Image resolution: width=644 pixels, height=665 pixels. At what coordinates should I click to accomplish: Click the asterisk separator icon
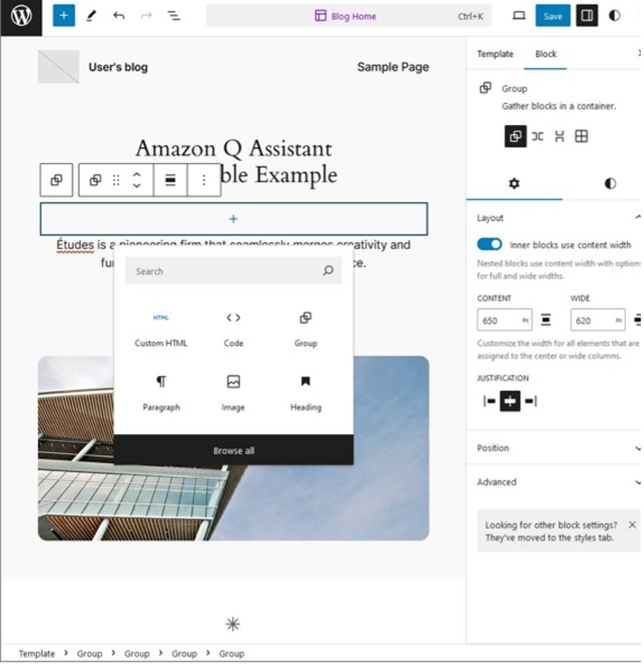tap(232, 624)
